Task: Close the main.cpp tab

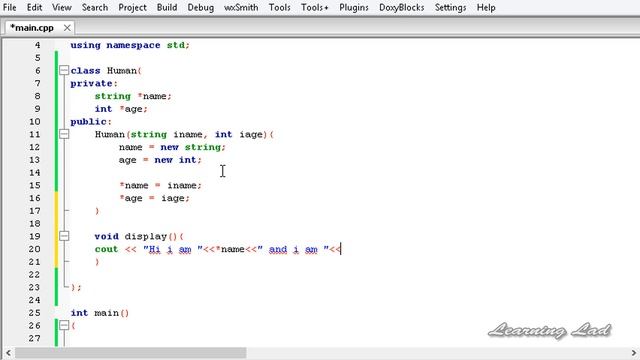Action: coord(67,28)
